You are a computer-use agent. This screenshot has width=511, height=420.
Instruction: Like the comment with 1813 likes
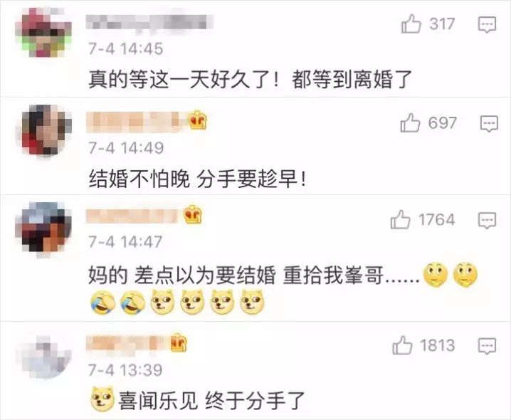coord(402,345)
